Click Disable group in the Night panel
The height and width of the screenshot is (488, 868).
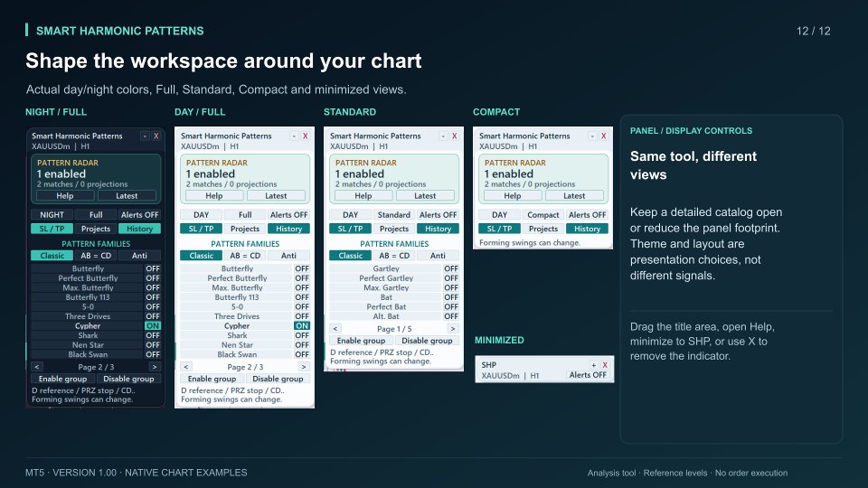tap(128, 379)
